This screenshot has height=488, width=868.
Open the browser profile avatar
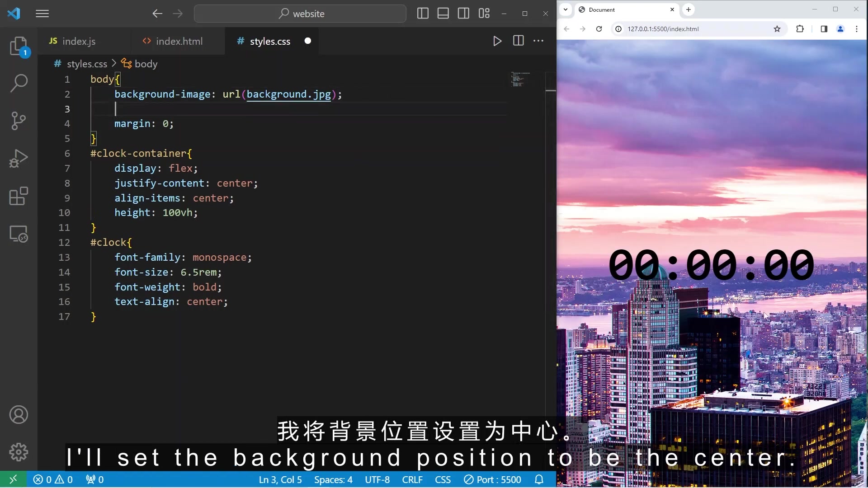[x=840, y=29]
